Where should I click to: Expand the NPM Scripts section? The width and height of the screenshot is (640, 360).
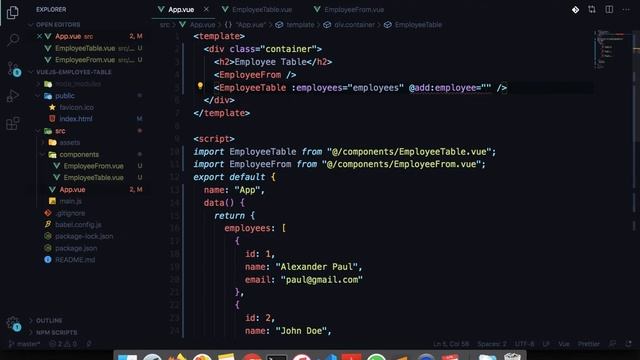[56, 332]
